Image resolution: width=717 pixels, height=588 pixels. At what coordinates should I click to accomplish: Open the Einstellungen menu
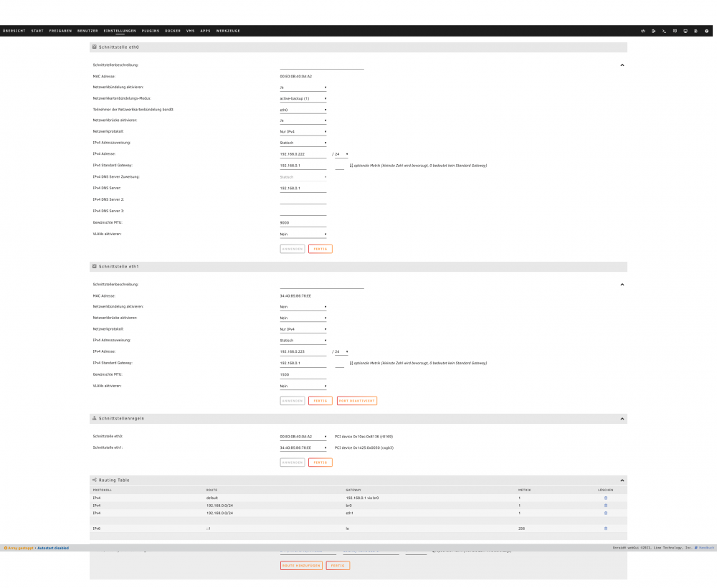120,31
